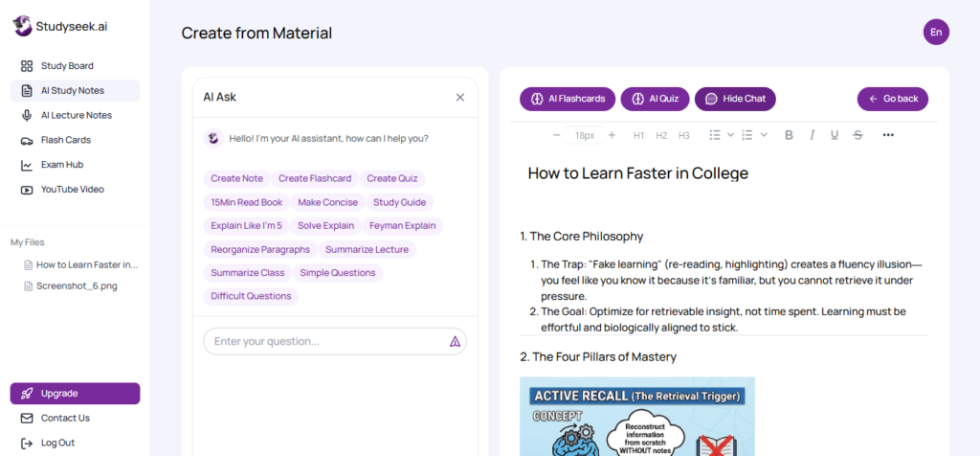Open more toolbar options ellipsis
Image resolution: width=980 pixels, height=456 pixels.
pyautogui.click(x=888, y=135)
